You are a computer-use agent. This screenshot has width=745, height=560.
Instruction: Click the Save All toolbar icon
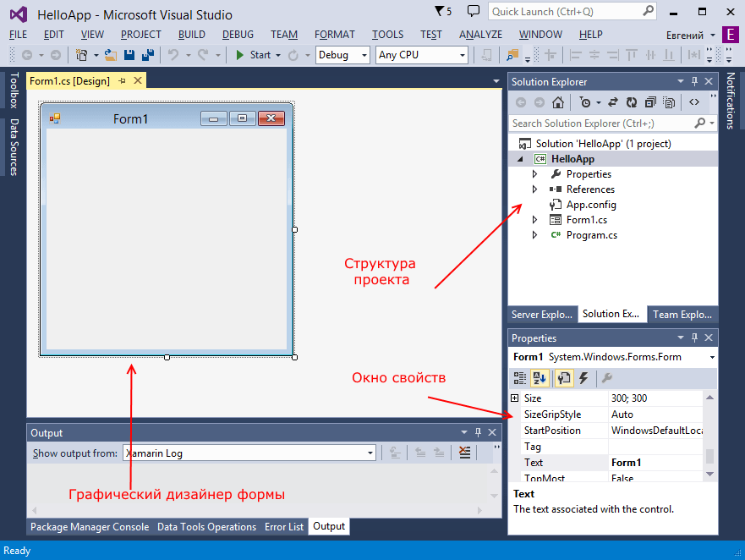click(148, 55)
